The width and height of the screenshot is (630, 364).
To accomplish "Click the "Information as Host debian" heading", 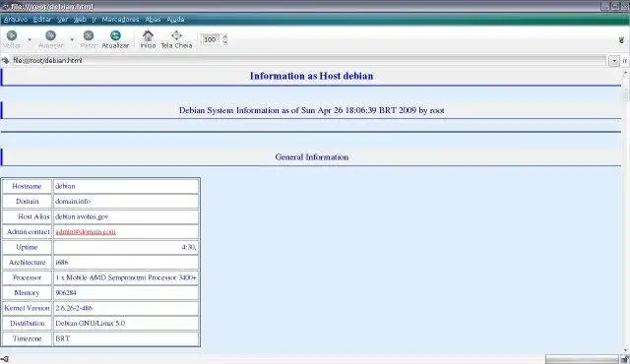I will click(x=311, y=76).
